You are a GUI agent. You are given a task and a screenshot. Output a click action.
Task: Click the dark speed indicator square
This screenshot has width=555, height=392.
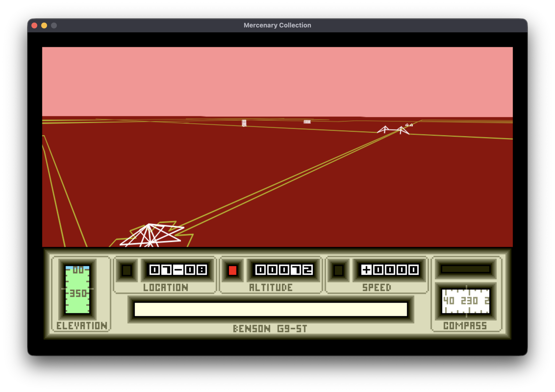tap(338, 270)
